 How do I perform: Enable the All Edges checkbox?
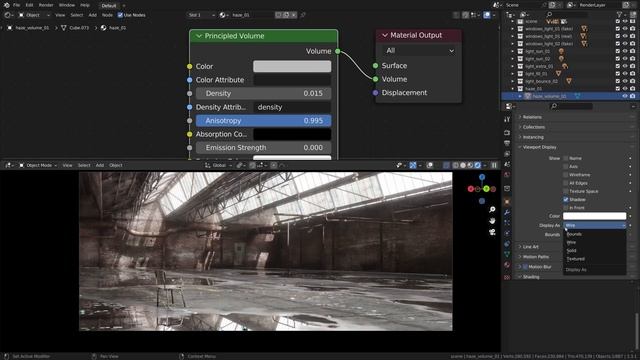(566, 183)
